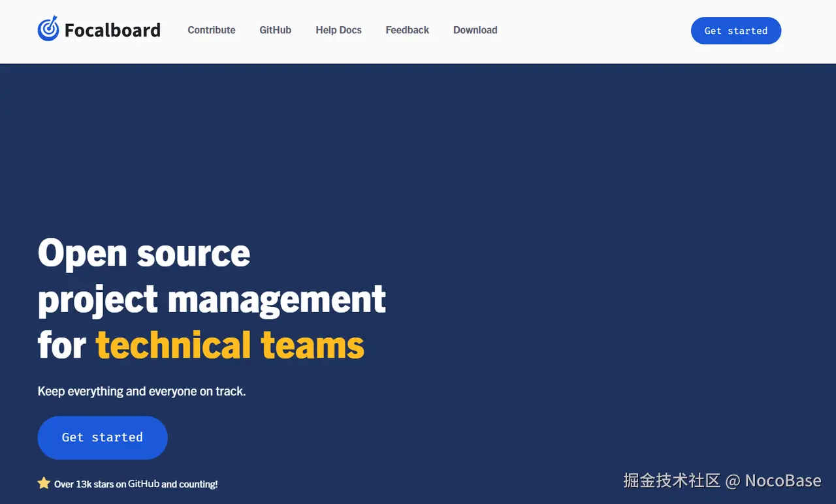Image resolution: width=836 pixels, height=504 pixels.
Task: Click the yellow 'technical teams' headline text
Action: (x=230, y=345)
